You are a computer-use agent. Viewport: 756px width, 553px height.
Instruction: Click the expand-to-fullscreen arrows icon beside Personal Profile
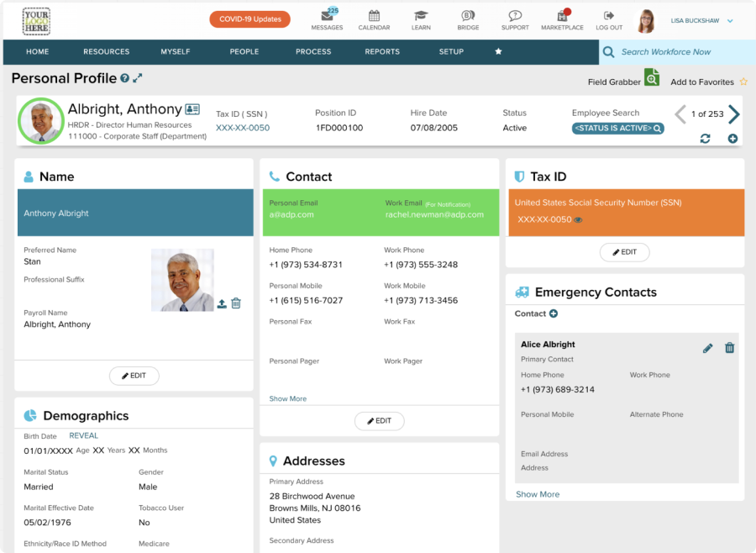click(x=138, y=77)
